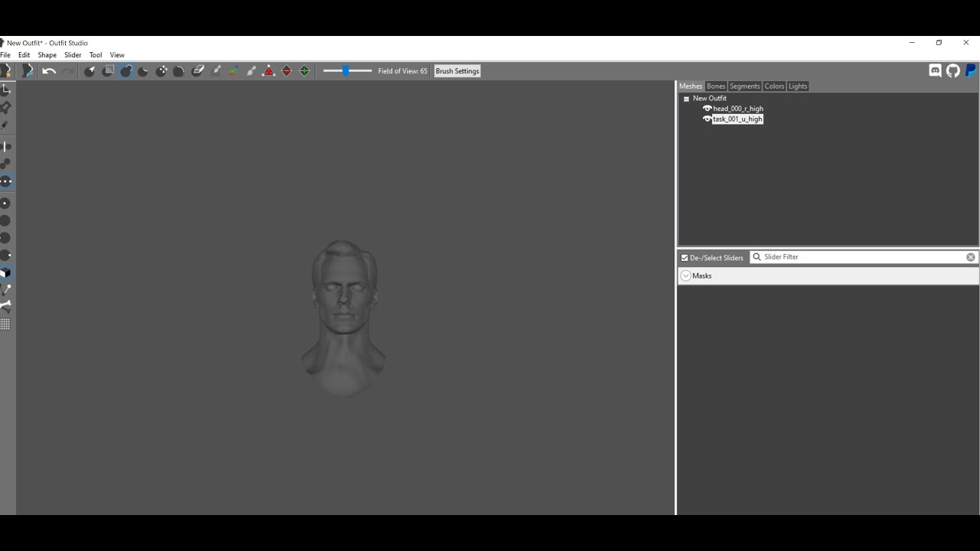Select the multicolored Color paint brush
Screen dimensions: 980x551
pyautogui.click(x=234, y=71)
